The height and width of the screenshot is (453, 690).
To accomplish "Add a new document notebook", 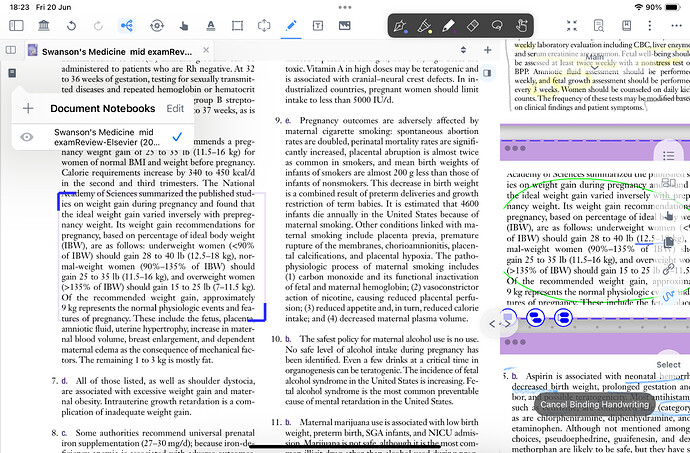I will pyautogui.click(x=28, y=108).
